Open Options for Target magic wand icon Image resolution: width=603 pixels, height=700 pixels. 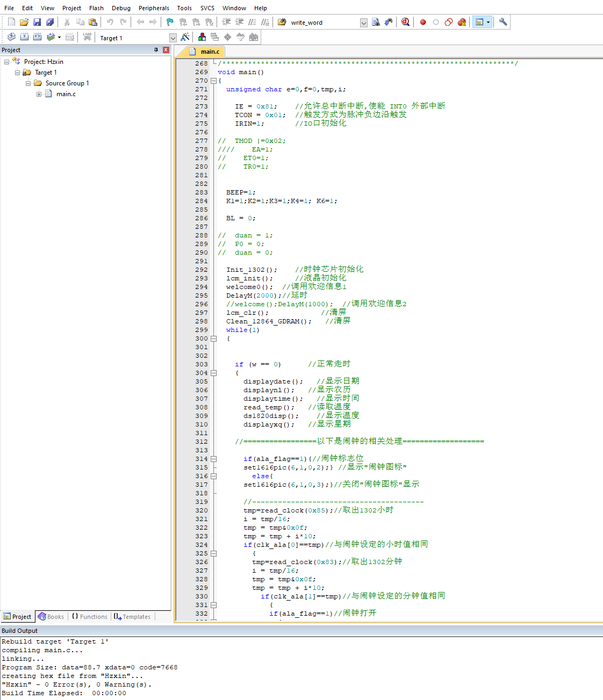pyautogui.click(x=185, y=37)
